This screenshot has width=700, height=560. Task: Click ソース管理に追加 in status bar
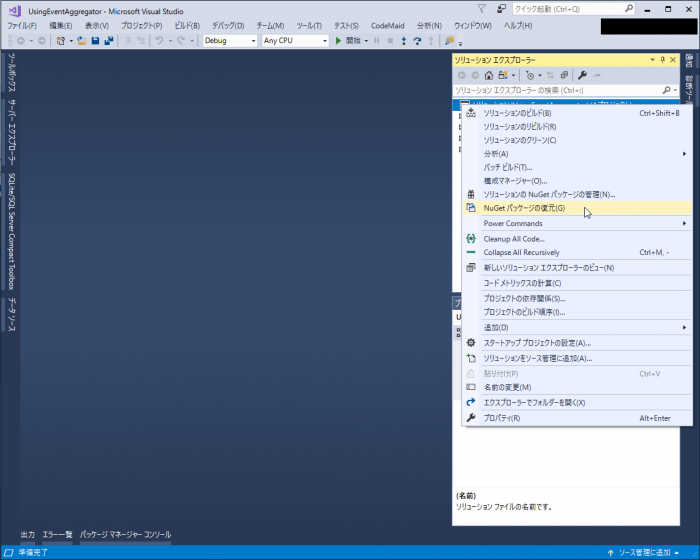coord(644,552)
